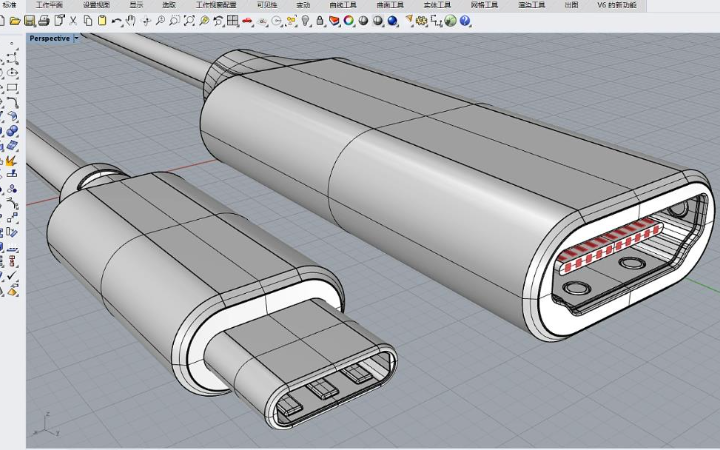Toggle lock objects with the padlock icon

(x=320, y=20)
